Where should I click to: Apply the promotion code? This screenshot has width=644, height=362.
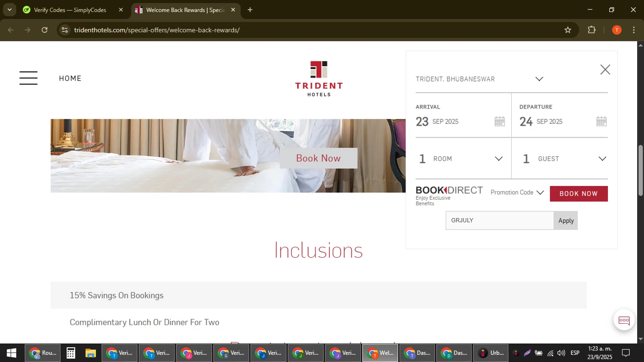click(566, 220)
